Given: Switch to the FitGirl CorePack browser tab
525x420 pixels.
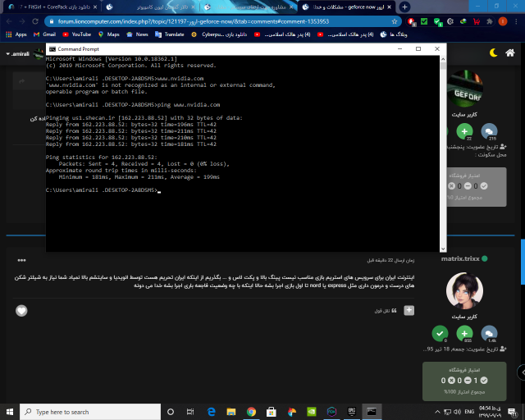Looking at the screenshot, I should tap(52, 7).
